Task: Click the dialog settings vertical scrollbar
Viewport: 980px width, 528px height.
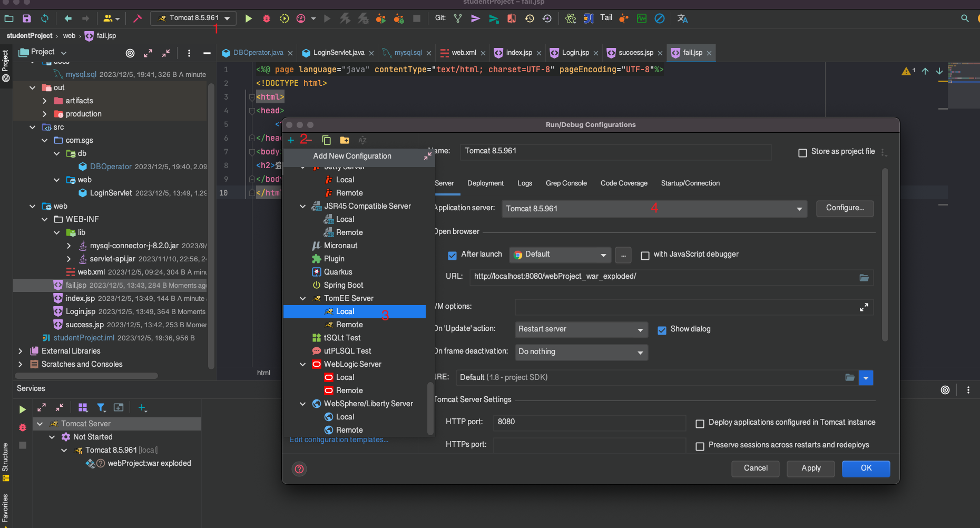Action: point(885,255)
